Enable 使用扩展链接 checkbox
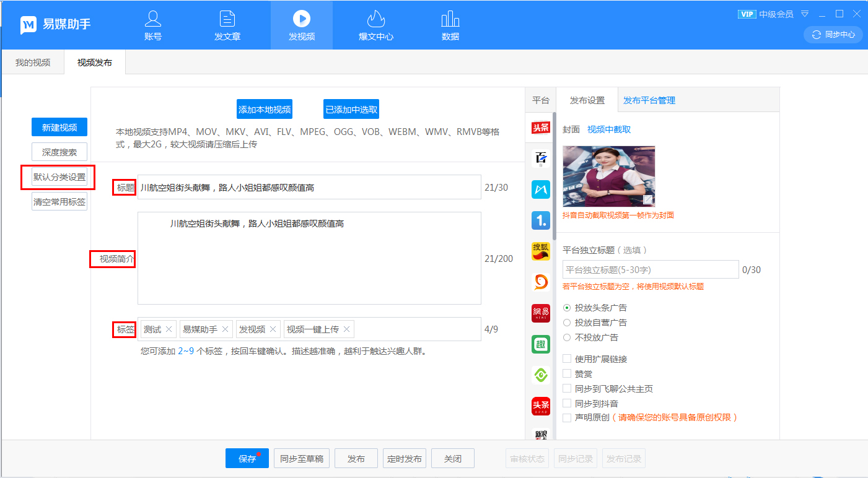This screenshot has height=478, width=868. [566, 359]
